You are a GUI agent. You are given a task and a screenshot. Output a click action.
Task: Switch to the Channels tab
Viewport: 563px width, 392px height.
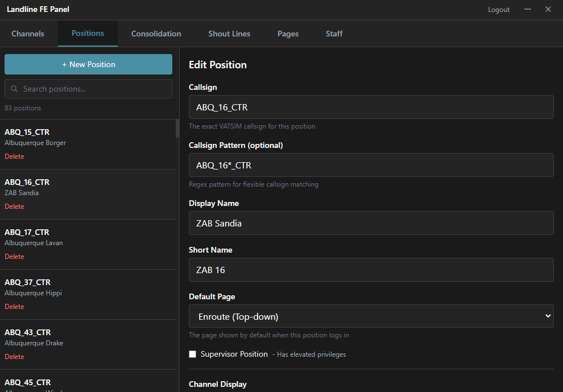pos(27,34)
